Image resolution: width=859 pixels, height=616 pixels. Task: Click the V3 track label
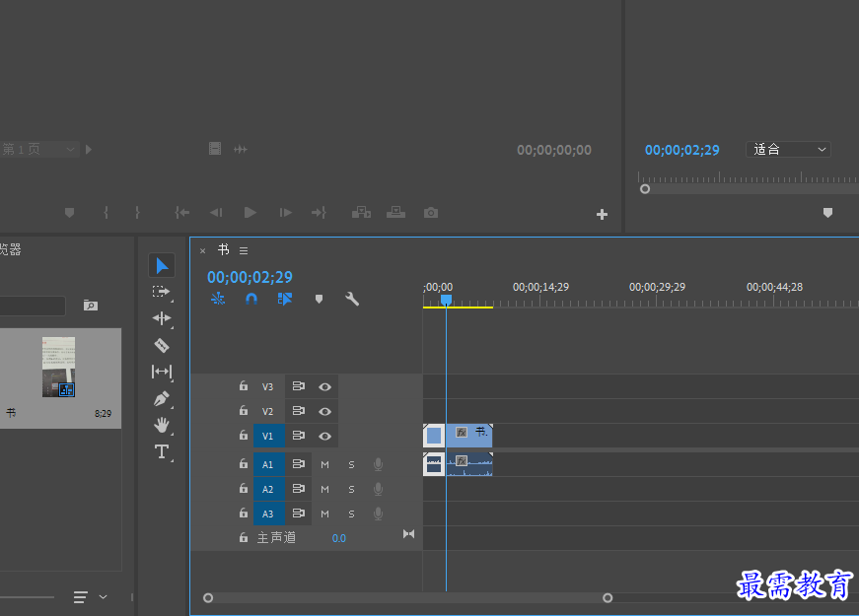(267, 387)
